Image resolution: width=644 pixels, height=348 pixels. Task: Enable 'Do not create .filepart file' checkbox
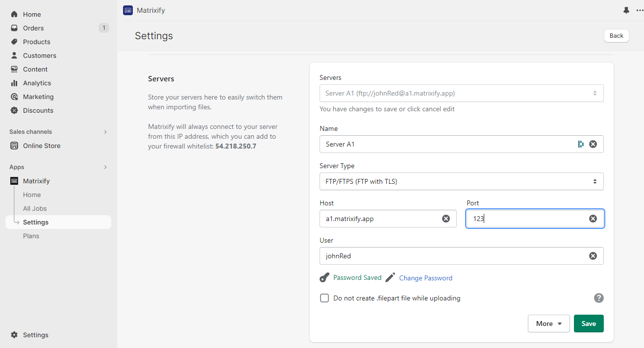point(324,298)
